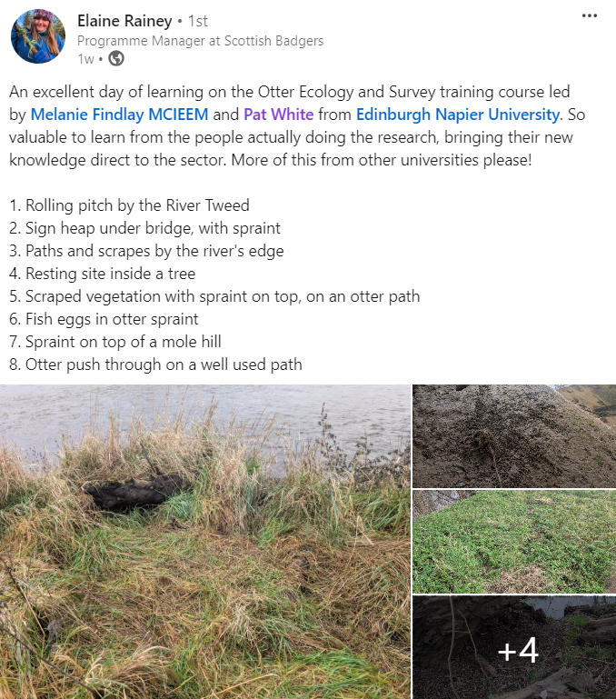This screenshot has height=699, width=616.
Task: Click the 'Spraint on top of a mole hill' line
Action: [115, 342]
